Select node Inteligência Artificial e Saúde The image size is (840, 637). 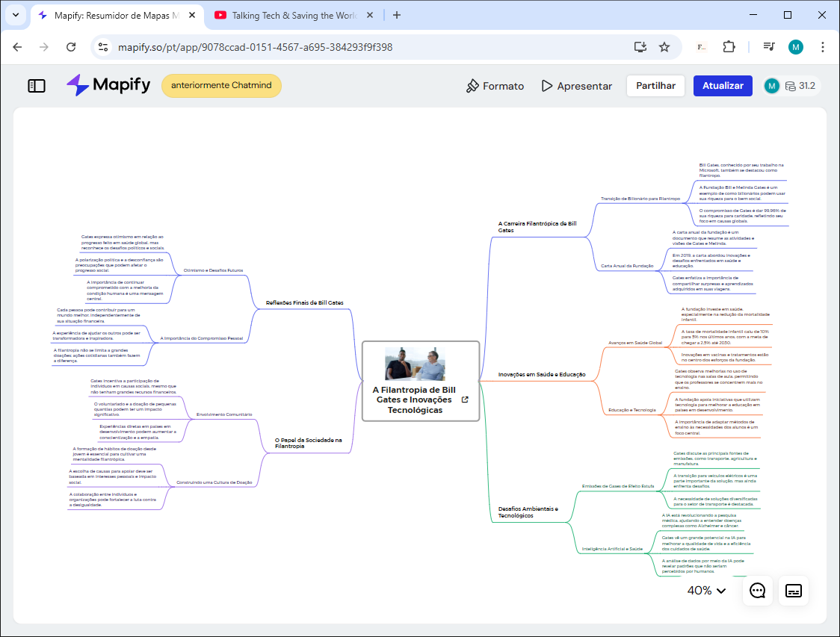612,549
